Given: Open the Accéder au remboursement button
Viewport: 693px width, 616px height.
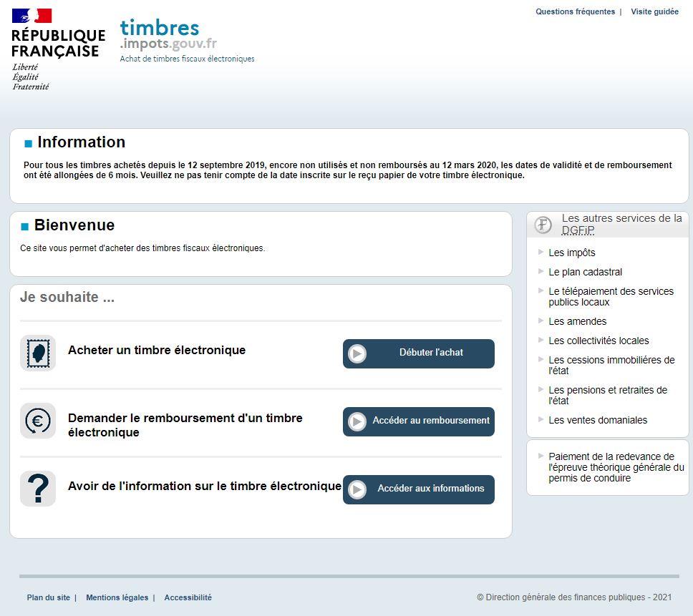Looking at the screenshot, I should 419,421.
